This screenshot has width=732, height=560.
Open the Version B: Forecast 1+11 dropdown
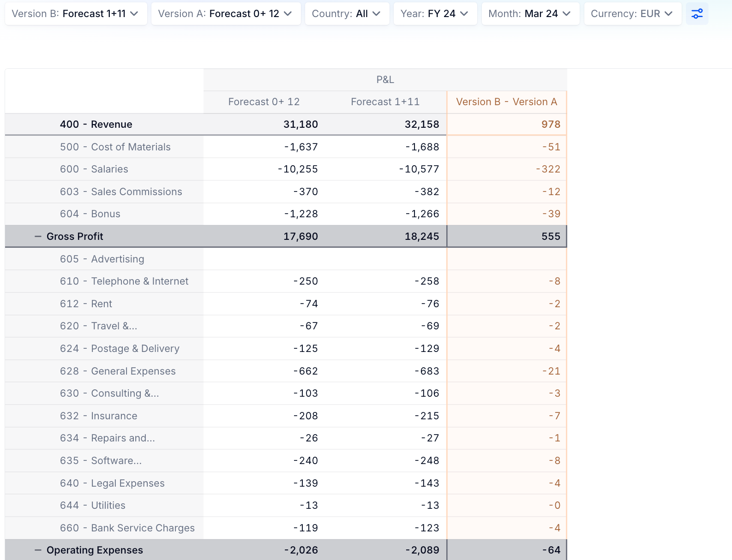point(76,14)
